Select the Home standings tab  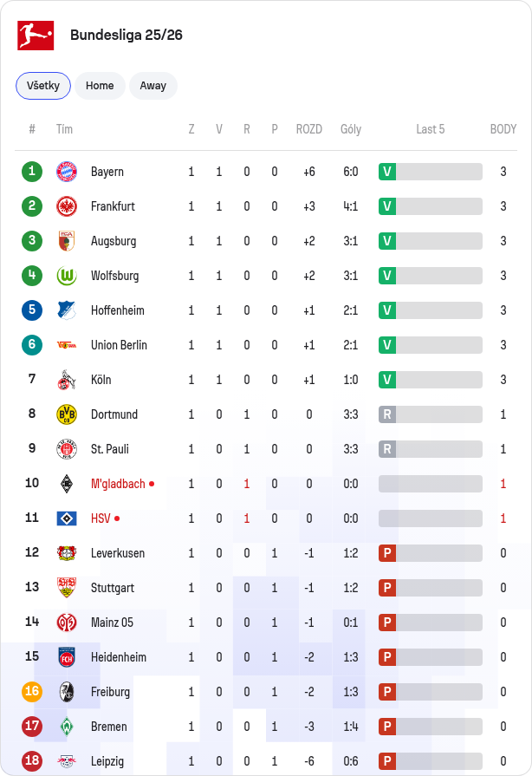pyautogui.click(x=100, y=86)
